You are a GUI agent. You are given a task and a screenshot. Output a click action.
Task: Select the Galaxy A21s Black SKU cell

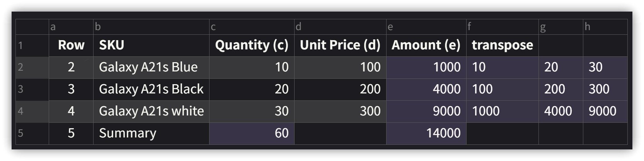pos(151,90)
